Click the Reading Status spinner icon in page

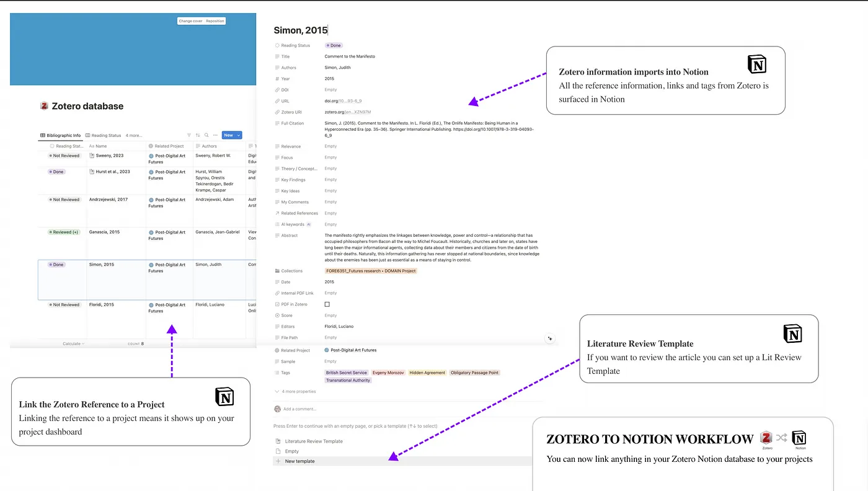[277, 45]
